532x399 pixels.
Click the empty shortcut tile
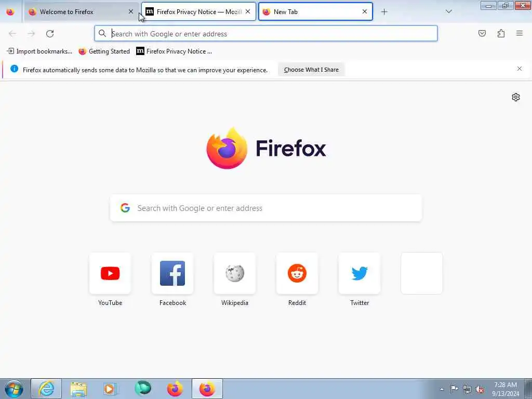(x=422, y=273)
